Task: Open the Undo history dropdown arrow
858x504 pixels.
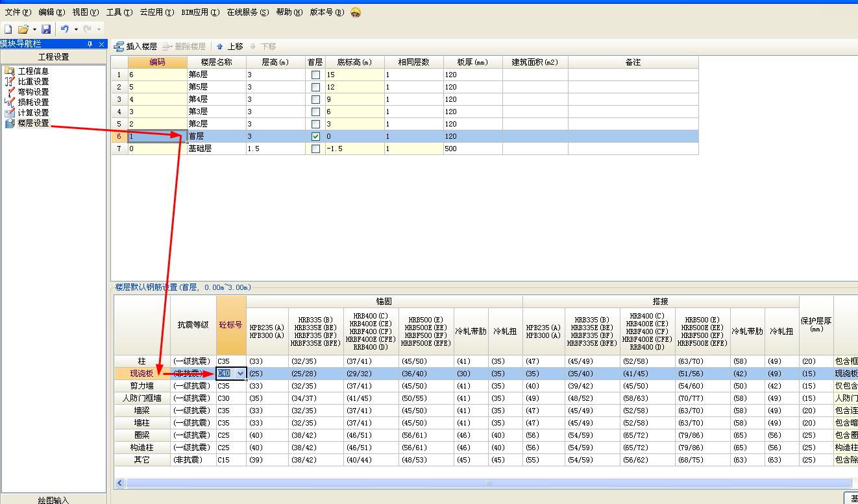Action: tap(76, 29)
